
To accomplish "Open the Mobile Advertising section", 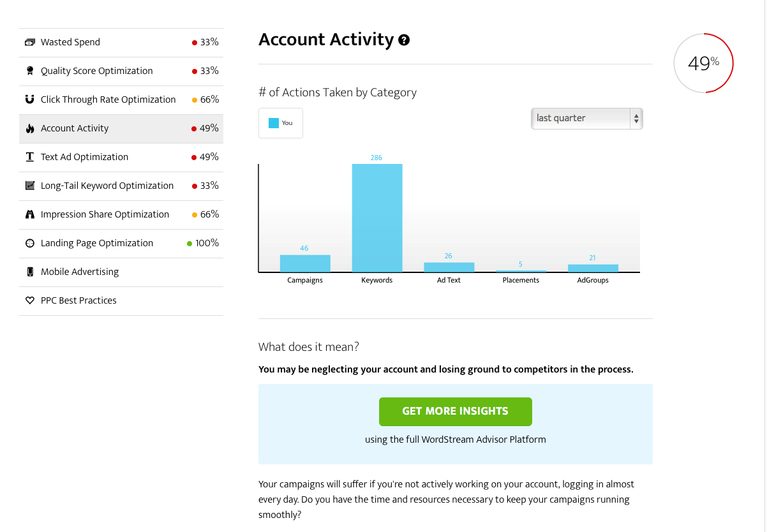I will pos(121,272).
